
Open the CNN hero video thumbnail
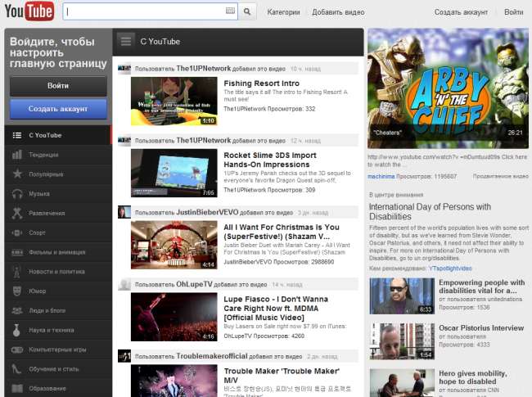pos(402,383)
